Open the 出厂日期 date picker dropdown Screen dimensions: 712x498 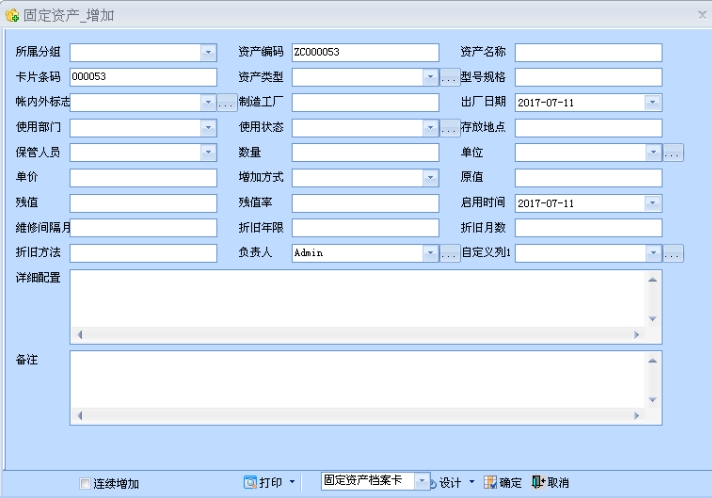tap(653, 102)
